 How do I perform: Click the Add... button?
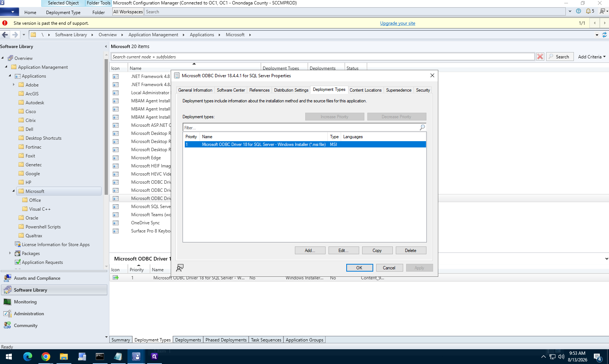pyautogui.click(x=310, y=251)
